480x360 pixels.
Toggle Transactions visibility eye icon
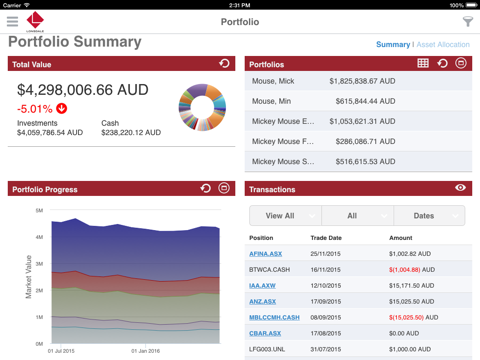[x=460, y=188]
